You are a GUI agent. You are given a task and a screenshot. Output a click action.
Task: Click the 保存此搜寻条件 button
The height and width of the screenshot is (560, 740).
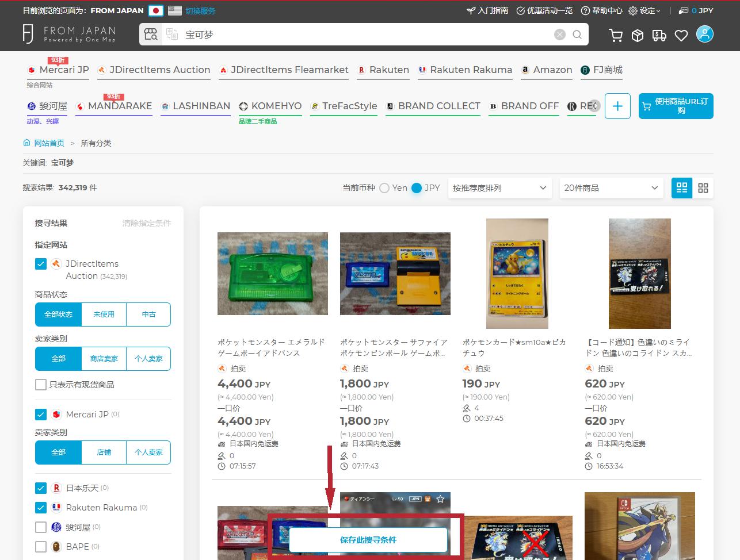[368, 540]
